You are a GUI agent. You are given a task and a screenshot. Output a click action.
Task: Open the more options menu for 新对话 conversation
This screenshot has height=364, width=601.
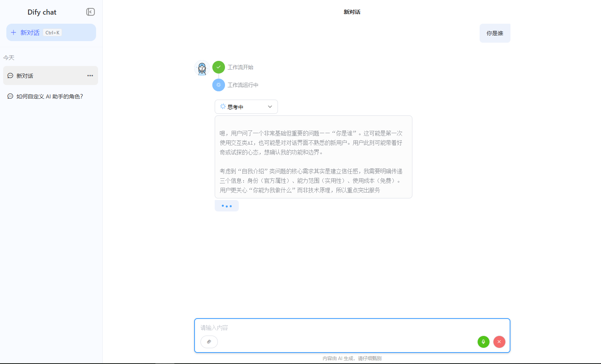90,75
